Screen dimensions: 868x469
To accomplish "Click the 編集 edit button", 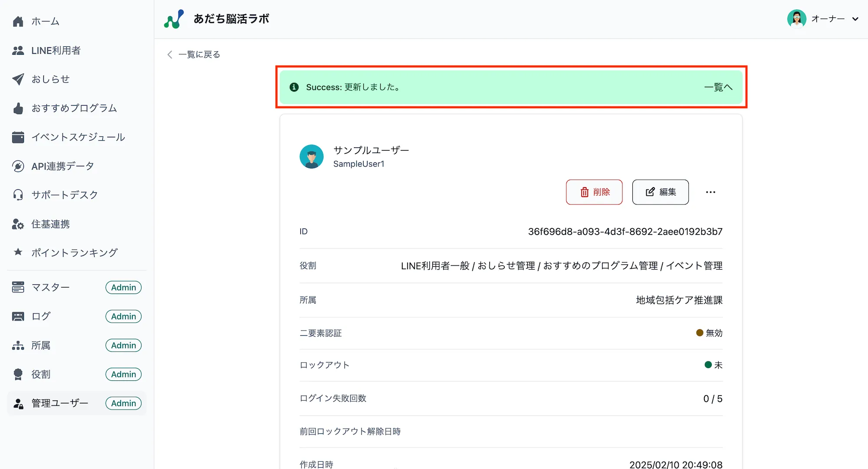I will coord(660,192).
